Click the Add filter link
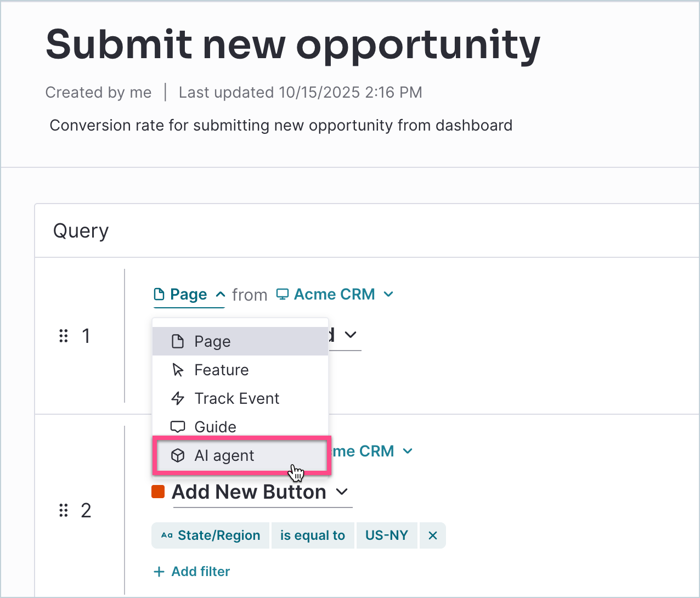Image resolution: width=700 pixels, height=598 pixels. [191, 572]
